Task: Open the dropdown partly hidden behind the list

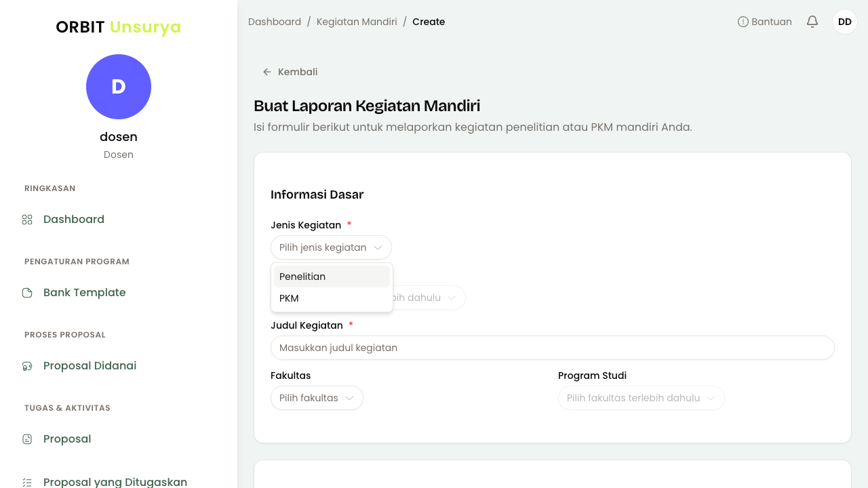Action: click(429, 298)
